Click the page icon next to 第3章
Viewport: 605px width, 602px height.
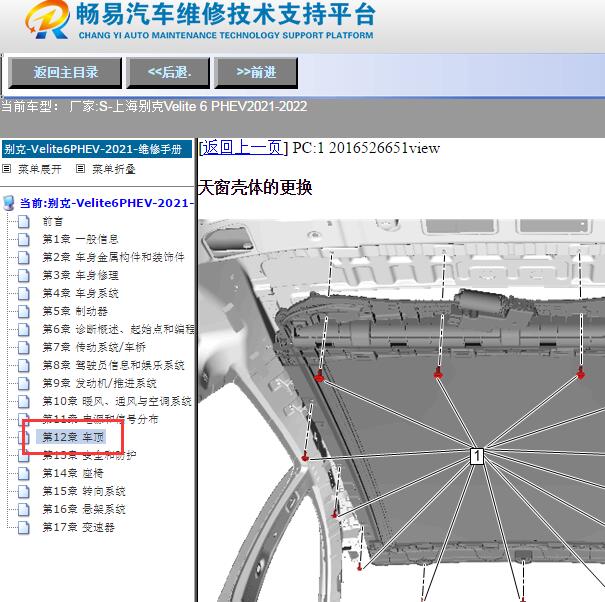click(24, 276)
